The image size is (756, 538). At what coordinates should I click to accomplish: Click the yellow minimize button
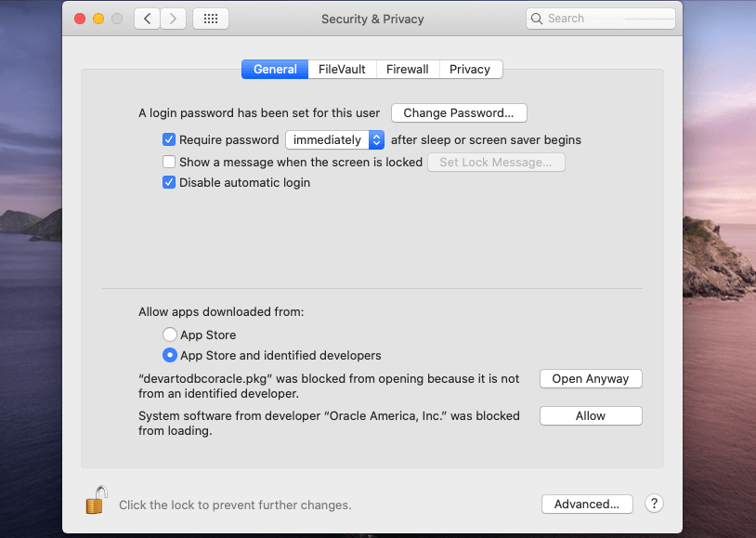pyautogui.click(x=97, y=17)
